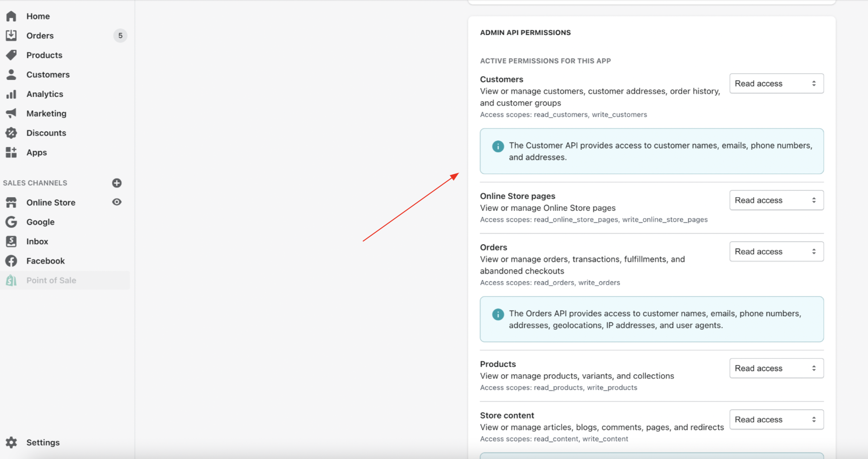Click the Products tag icon
868x459 pixels.
pos(11,55)
